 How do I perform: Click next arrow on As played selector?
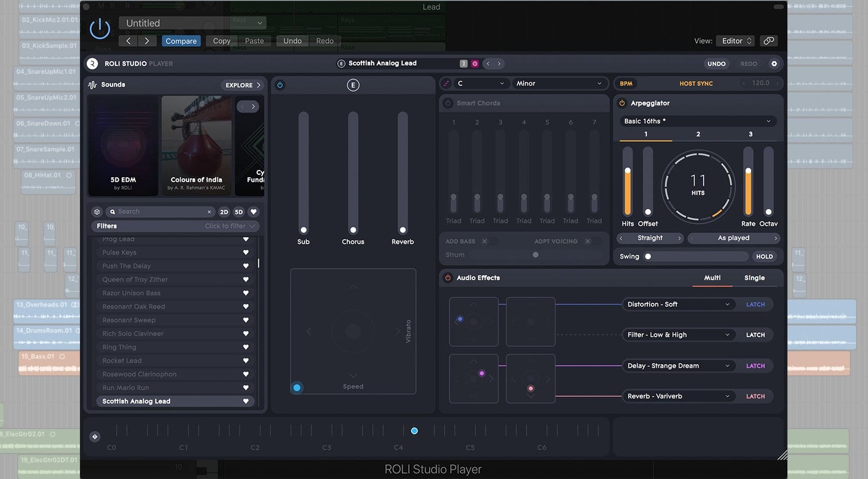pos(775,238)
